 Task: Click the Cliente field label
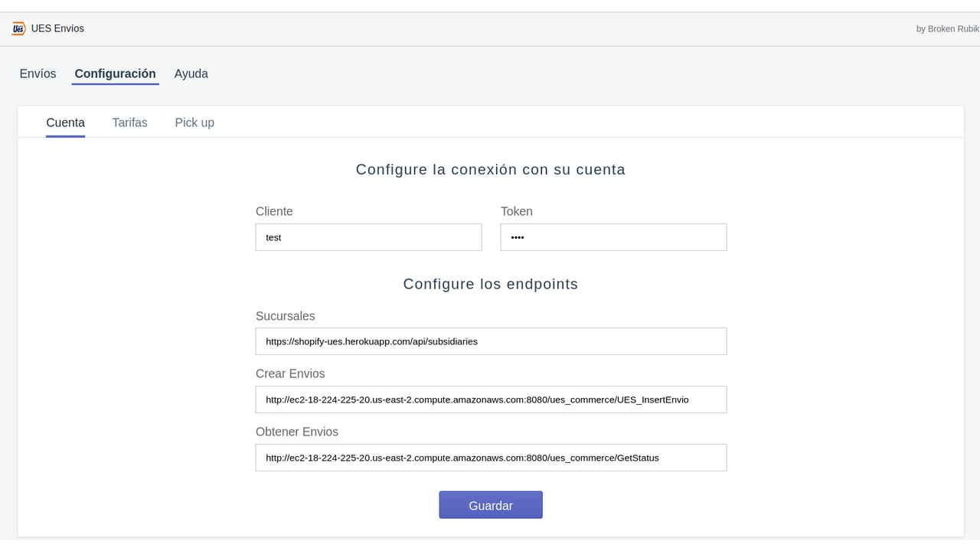click(x=273, y=211)
